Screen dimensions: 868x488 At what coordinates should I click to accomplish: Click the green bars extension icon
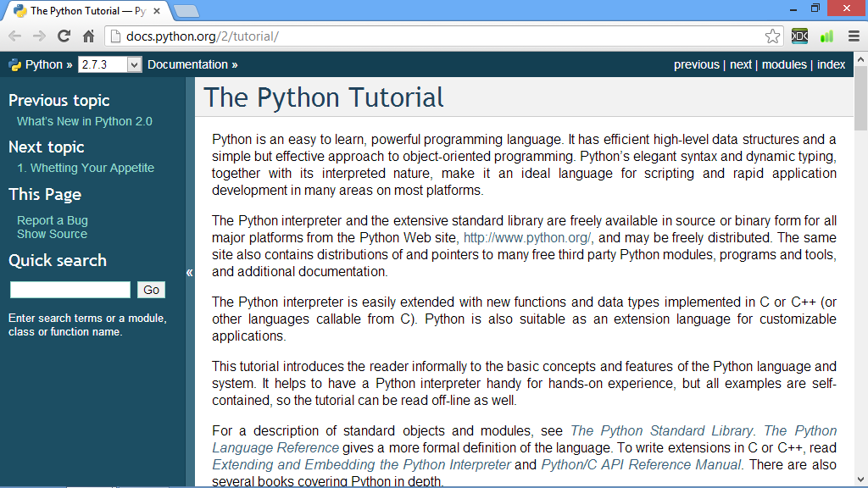826,36
